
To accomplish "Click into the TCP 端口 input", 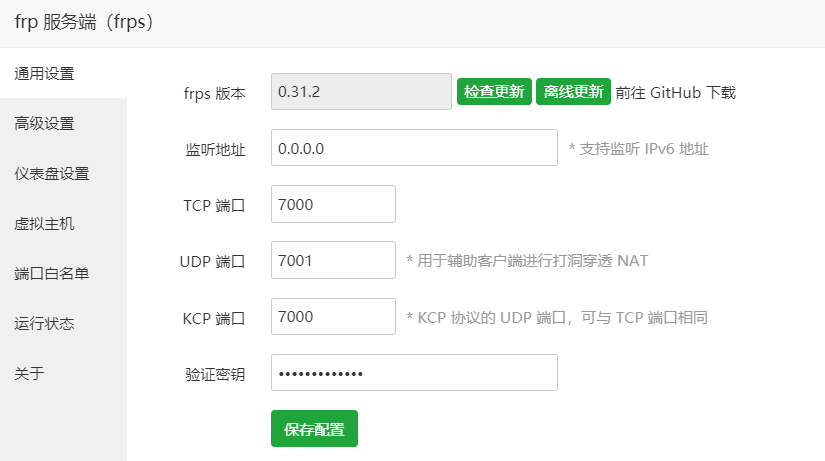I will pos(333,204).
